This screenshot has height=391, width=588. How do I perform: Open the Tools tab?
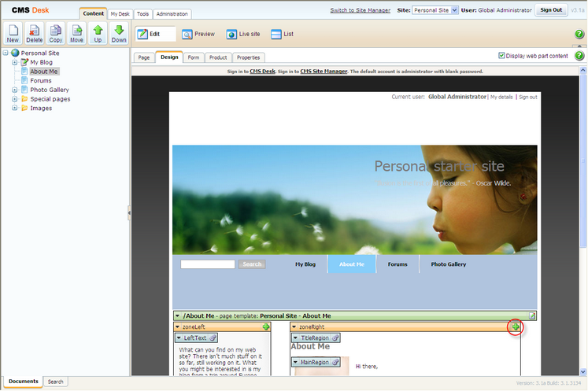(x=143, y=14)
